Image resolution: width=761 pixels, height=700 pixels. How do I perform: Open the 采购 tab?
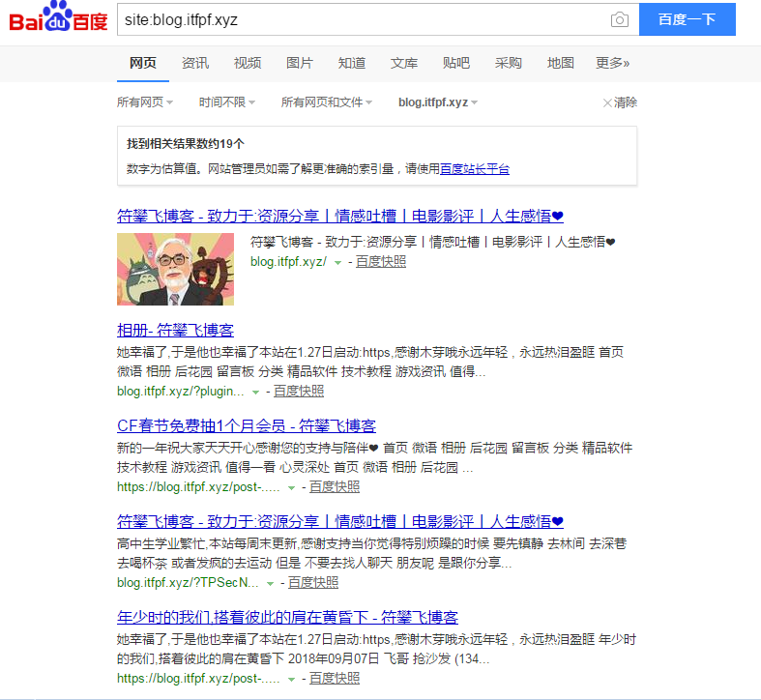[x=509, y=63]
